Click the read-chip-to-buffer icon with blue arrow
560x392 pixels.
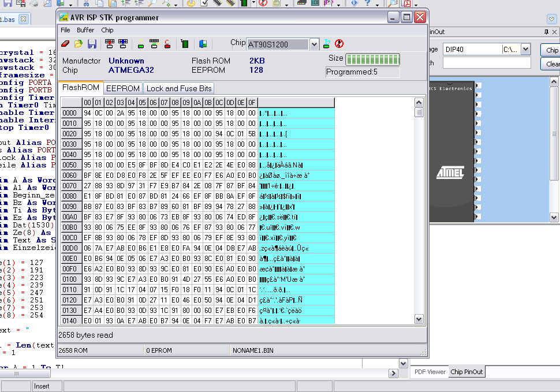pos(123,44)
